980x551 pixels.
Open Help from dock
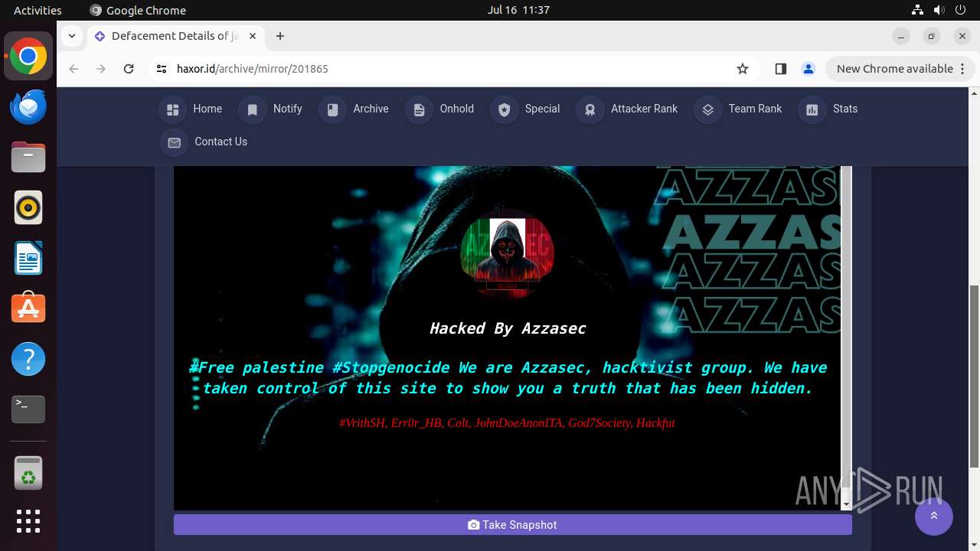pyautogui.click(x=28, y=359)
